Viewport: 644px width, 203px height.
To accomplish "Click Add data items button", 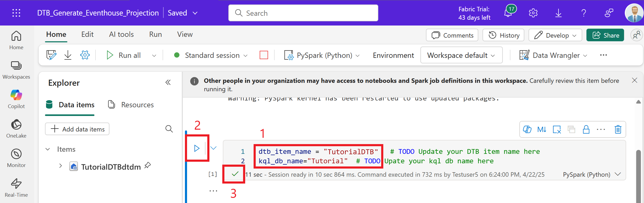I will pos(77,129).
